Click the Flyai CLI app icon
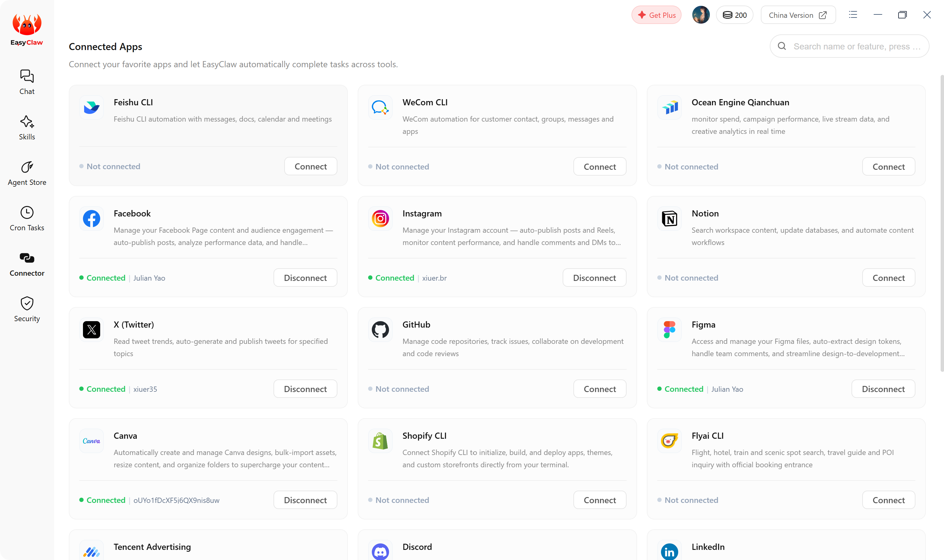 pos(670,441)
